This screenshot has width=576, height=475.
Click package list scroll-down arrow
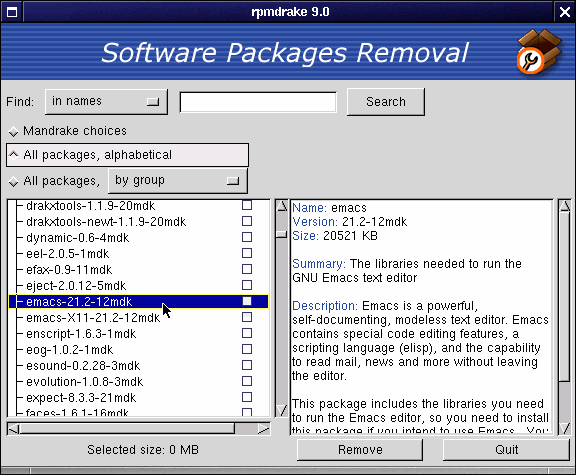point(282,410)
